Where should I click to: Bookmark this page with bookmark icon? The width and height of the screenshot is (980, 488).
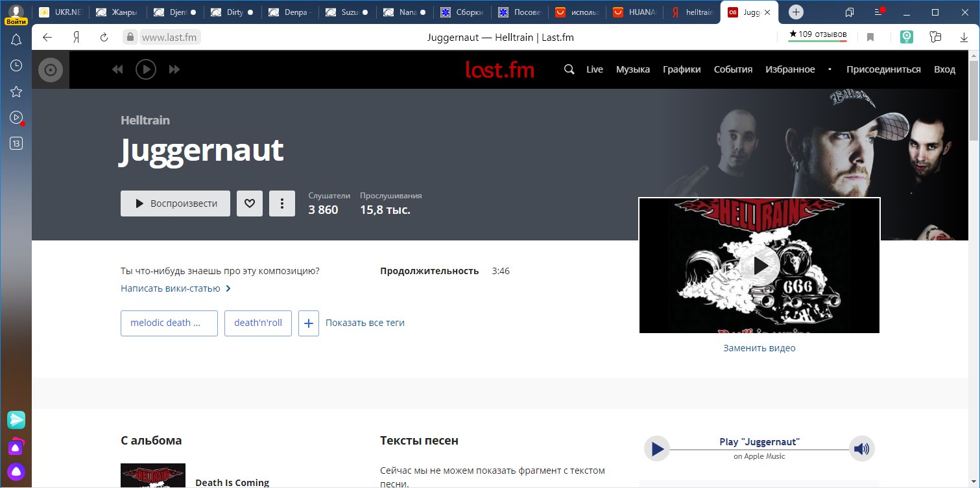(870, 37)
